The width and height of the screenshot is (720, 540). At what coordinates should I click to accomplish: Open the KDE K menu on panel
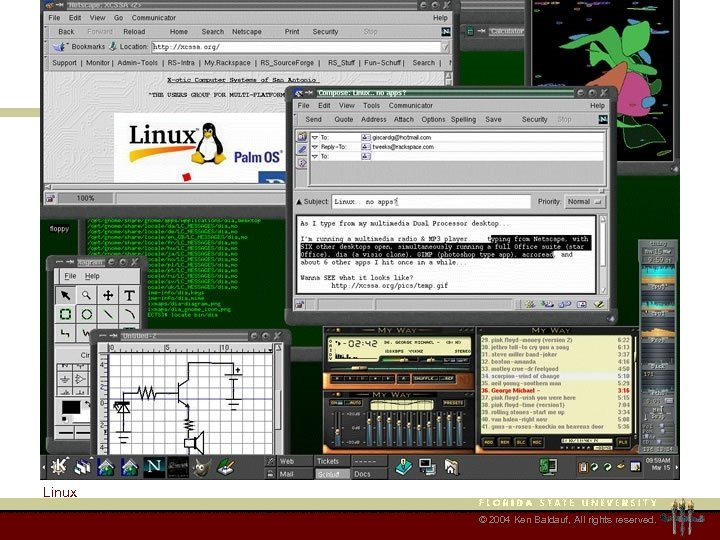pos(59,467)
